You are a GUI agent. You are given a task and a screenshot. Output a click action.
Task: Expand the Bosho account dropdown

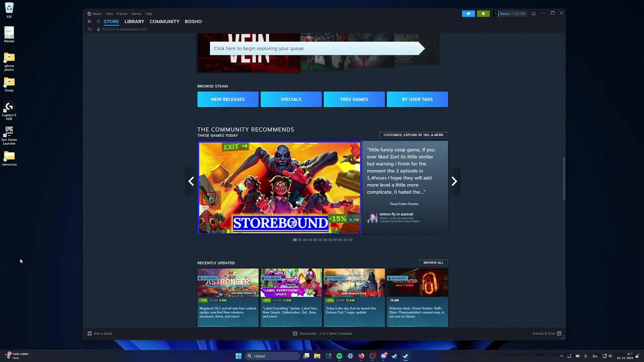click(513, 14)
